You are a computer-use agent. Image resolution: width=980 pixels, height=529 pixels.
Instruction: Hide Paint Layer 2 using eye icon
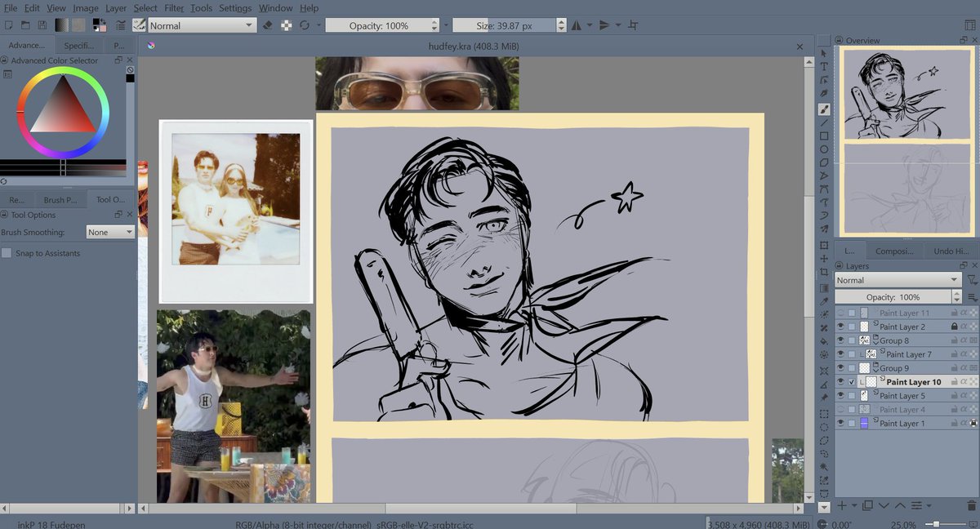tap(840, 327)
